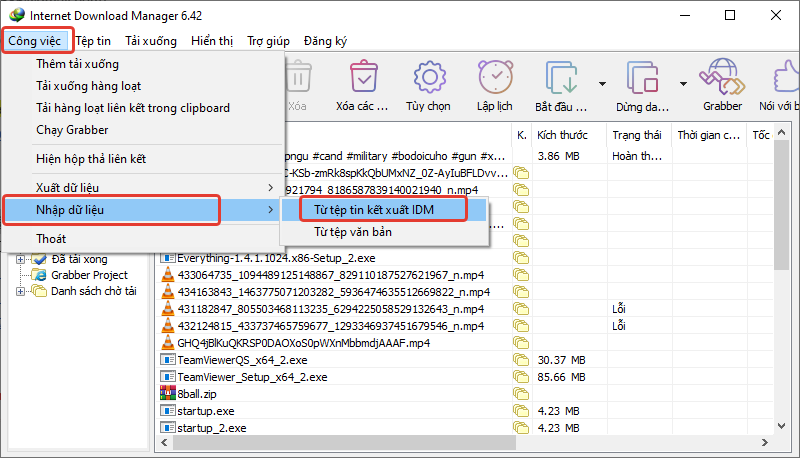Click horizontal scrollbar left arrow
Image resolution: width=800 pixels, height=458 pixels.
164,443
